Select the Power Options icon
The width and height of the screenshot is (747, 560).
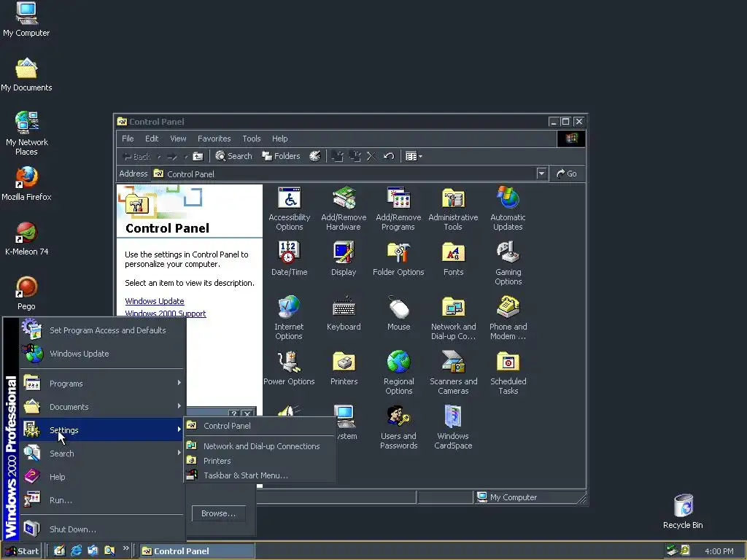tap(289, 368)
